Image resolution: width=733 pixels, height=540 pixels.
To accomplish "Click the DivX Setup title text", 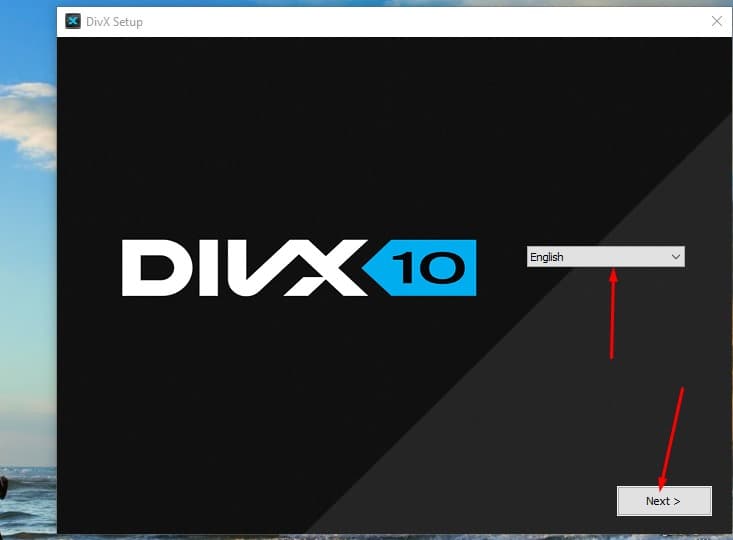I will click(115, 22).
